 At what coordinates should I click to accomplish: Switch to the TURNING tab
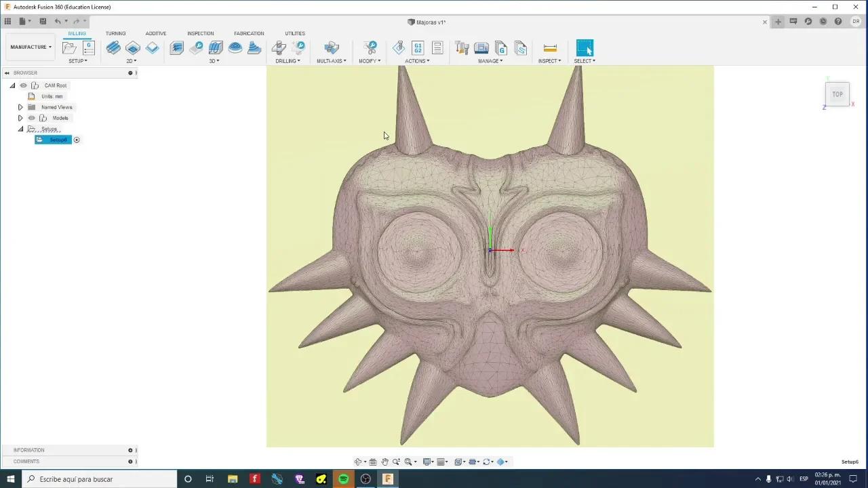coord(115,33)
